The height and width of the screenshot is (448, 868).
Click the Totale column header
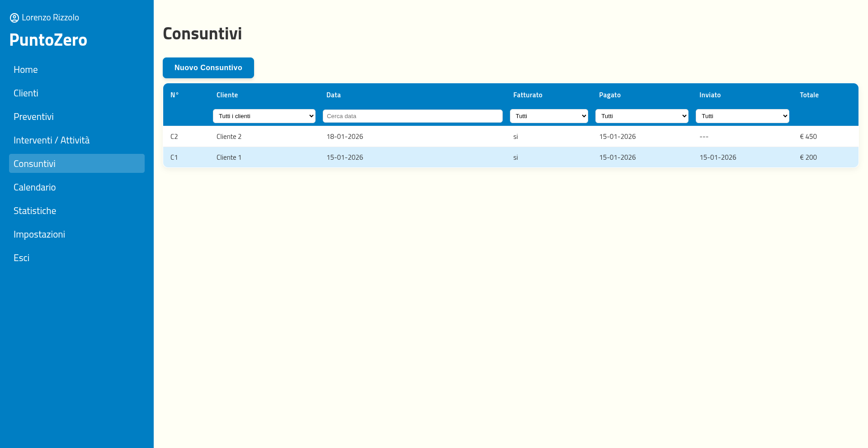(x=809, y=95)
